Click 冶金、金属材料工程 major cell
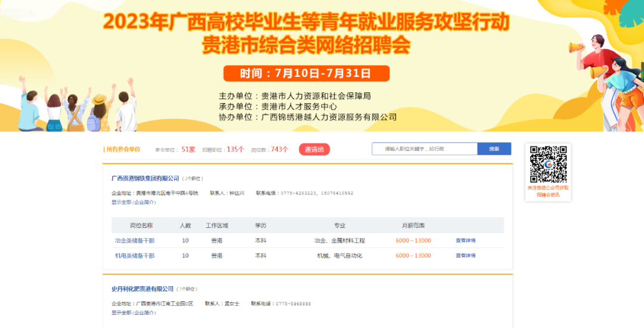This screenshot has width=644, height=328. [x=340, y=240]
